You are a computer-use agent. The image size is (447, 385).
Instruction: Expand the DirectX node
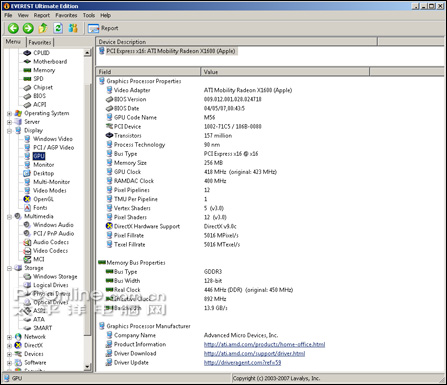click(9, 346)
